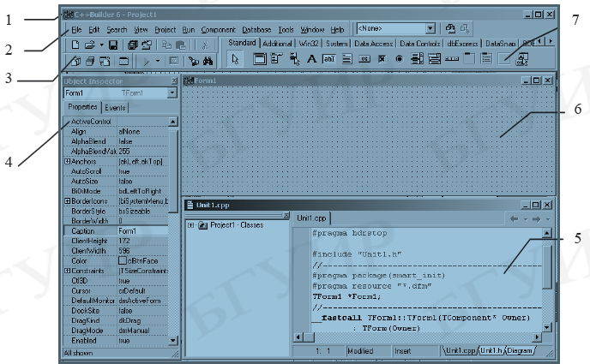
Task: Pick the RadioButton component icon
Action: point(400,59)
